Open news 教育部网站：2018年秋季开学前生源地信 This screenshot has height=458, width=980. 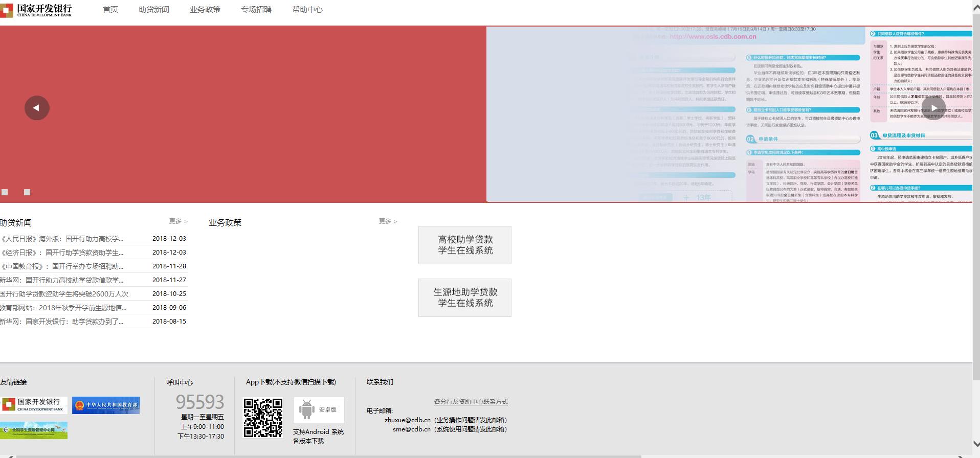click(x=63, y=308)
